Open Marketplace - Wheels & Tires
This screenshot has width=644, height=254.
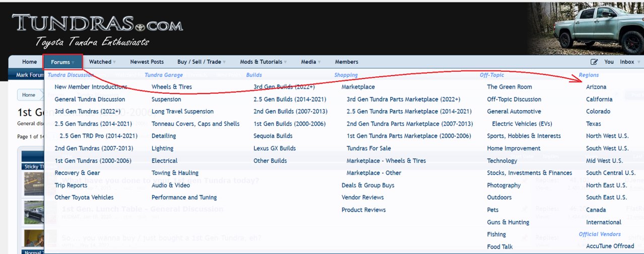tap(386, 160)
